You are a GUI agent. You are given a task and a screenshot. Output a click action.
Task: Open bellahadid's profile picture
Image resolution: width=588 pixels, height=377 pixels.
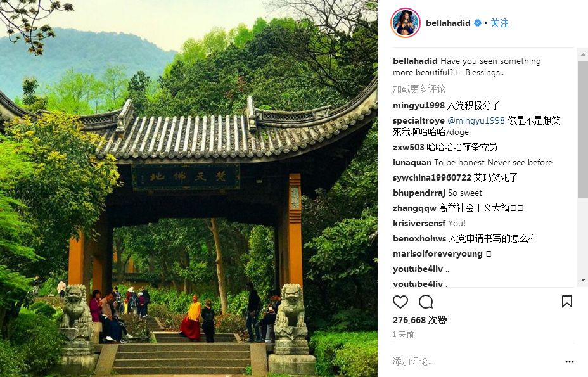tap(406, 23)
